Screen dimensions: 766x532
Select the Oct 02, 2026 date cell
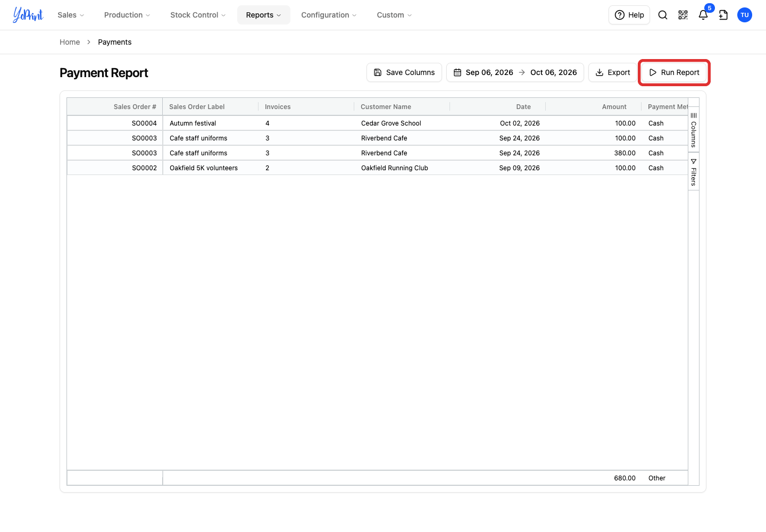[498, 123]
